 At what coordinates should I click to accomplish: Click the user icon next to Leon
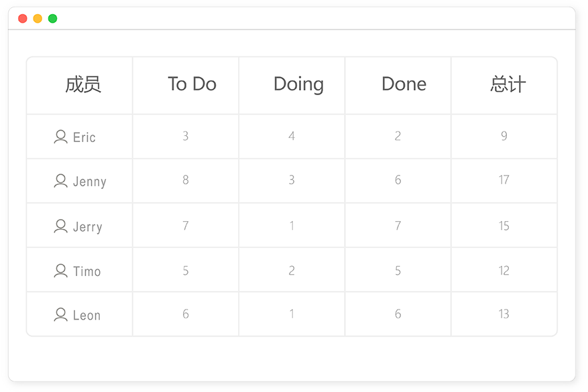(61, 314)
